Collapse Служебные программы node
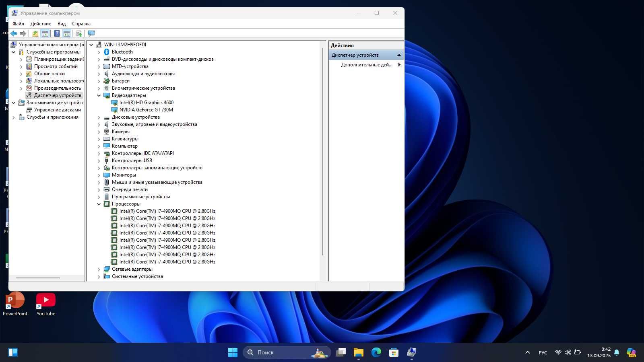 14,52
